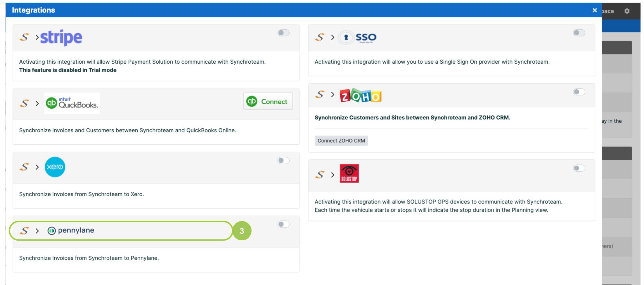Screen dimensions: 644x285
Task: Click chevron arrow before QuickBooks logo
Action: [37, 103]
